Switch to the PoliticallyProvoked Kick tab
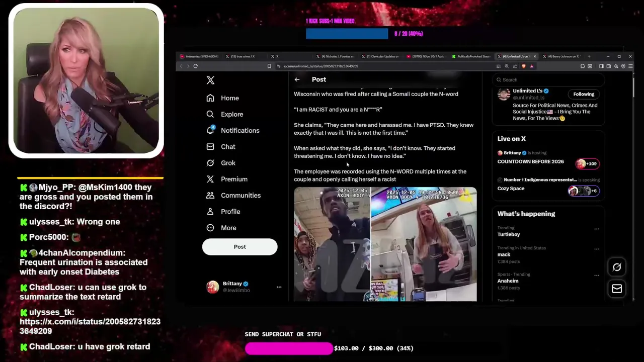The image size is (644, 362). (471, 56)
